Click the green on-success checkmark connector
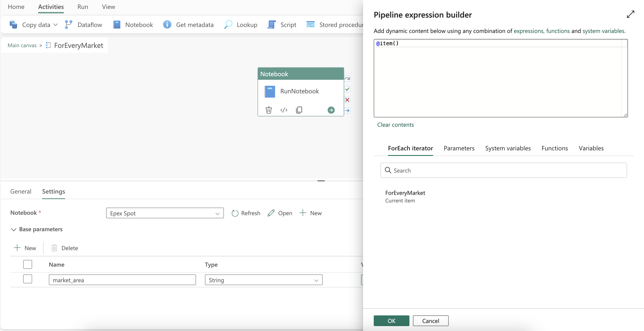Image resolution: width=644 pixels, height=331 pixels. [347, 89]
